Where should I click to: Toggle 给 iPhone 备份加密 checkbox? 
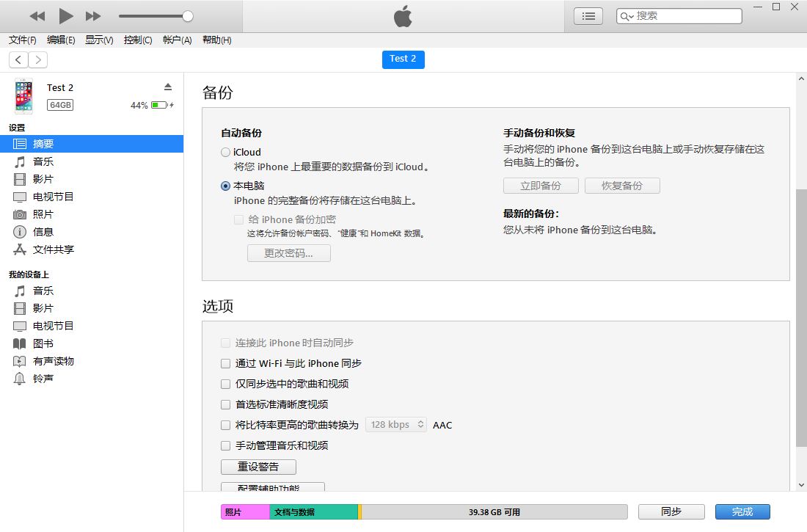click(x=239, y=220)
